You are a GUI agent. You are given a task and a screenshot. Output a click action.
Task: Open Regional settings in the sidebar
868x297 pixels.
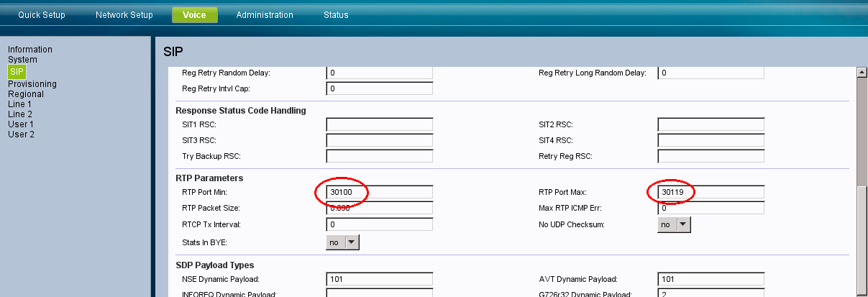point(26,94)
